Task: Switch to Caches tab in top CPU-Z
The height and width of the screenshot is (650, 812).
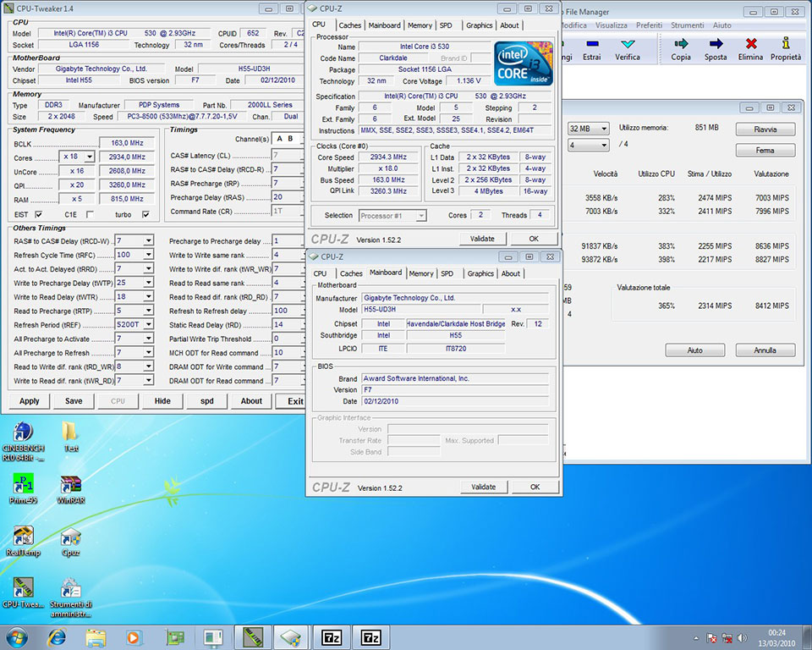Action: [350, 25]
